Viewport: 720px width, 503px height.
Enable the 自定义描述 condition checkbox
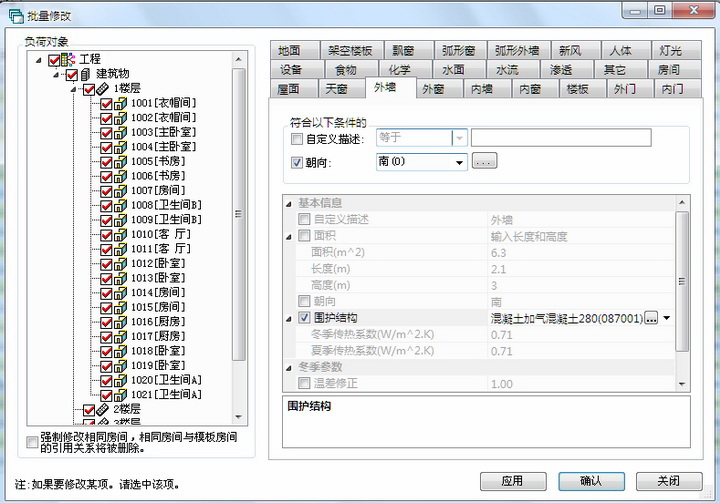tap(297, 138)
